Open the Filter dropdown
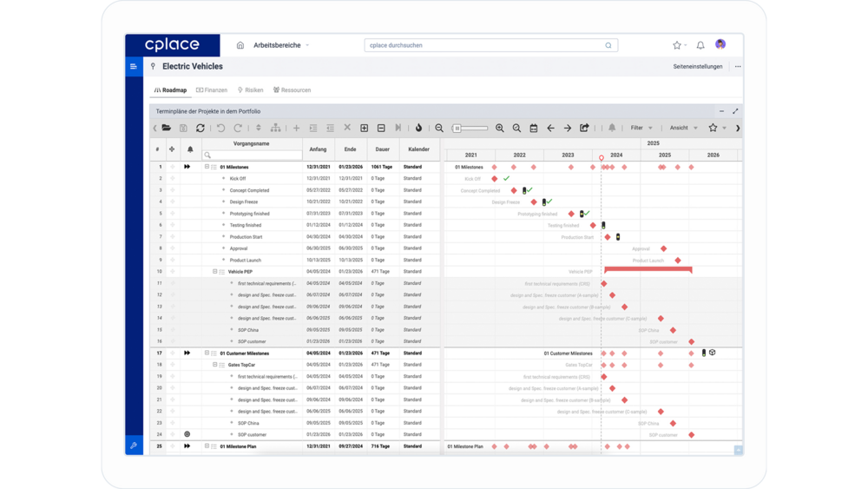This screenshot has width=868, height=489. [x=641, y=128]
